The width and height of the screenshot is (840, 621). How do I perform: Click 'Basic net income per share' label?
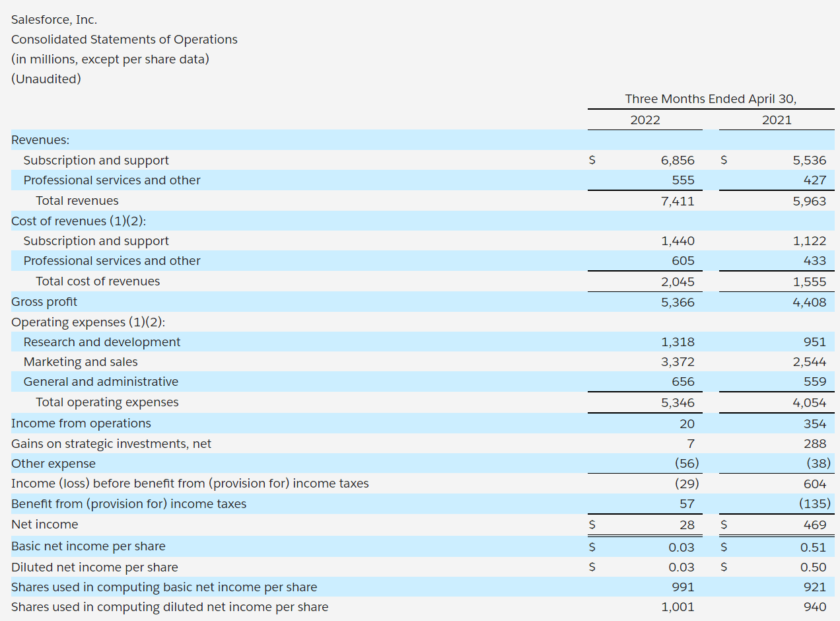pos(88,546)
